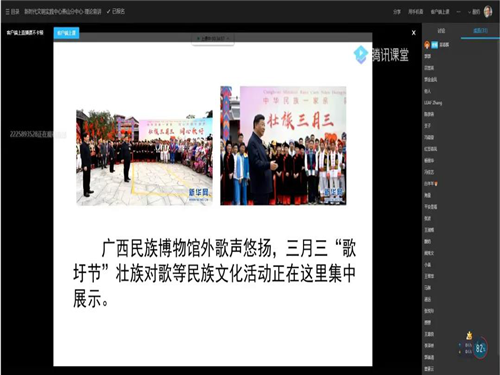Screen dimensions: 500x375
Task: Click the Tencent Classroom logo watermark
Action: click(x=381, y=54)
